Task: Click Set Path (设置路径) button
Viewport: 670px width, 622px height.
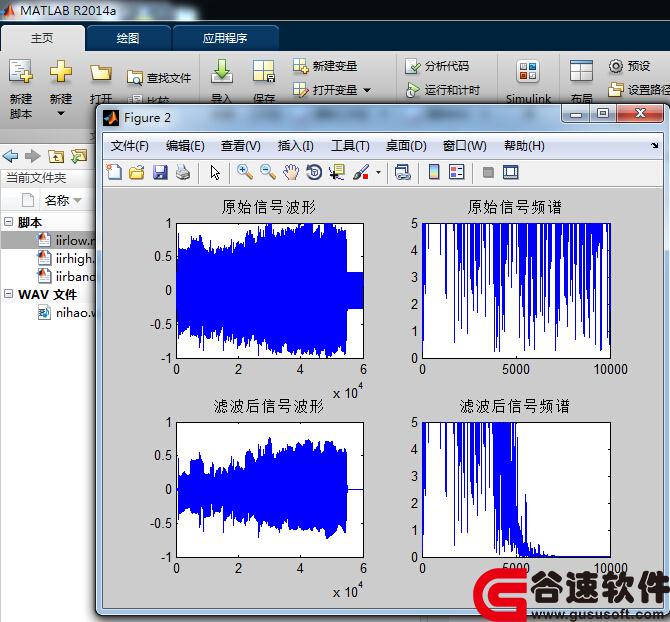Action: pyautogui.click(x=639, y=90)
